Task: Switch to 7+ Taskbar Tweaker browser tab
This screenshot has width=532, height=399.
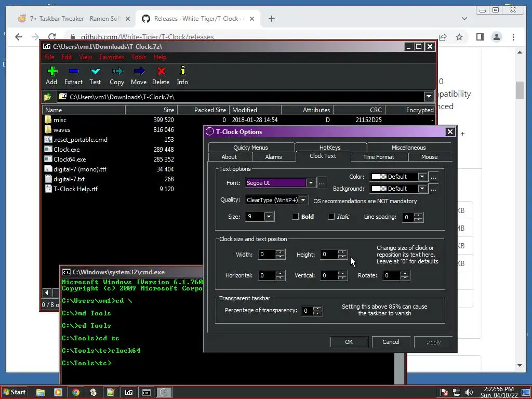Action: pos(75,19)
